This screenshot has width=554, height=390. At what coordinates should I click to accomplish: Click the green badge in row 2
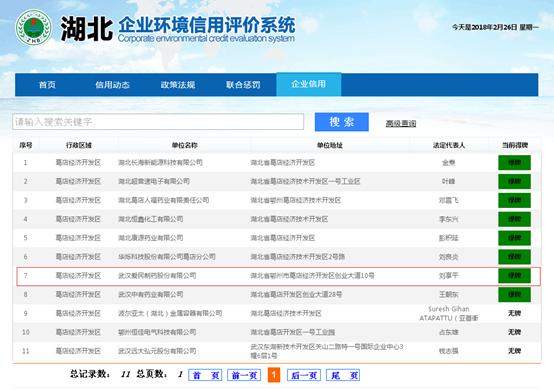tap(514, 182)
